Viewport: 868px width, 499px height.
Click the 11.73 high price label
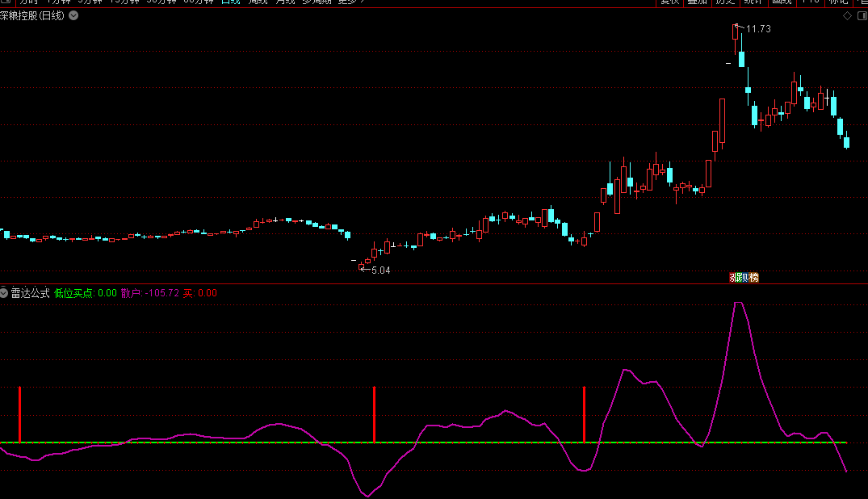click(x=758, y=29)
